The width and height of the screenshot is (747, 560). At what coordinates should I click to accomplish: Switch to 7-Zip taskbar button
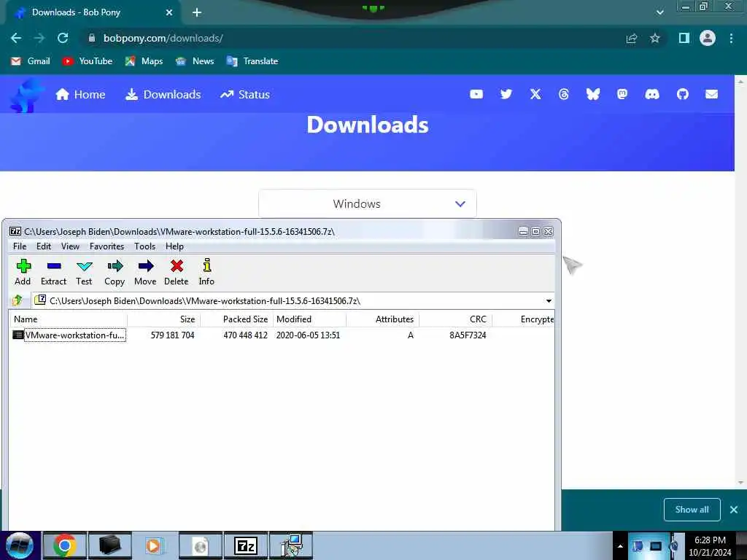(246, 545)
